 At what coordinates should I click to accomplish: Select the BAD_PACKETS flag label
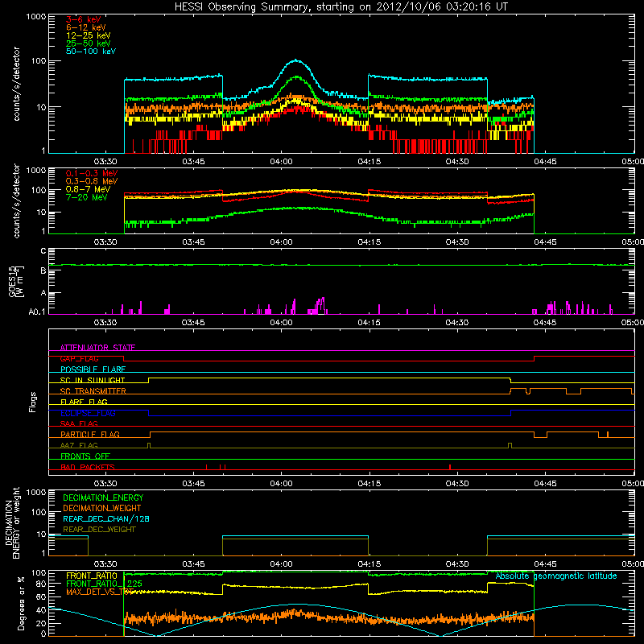(x=88, y=467)
